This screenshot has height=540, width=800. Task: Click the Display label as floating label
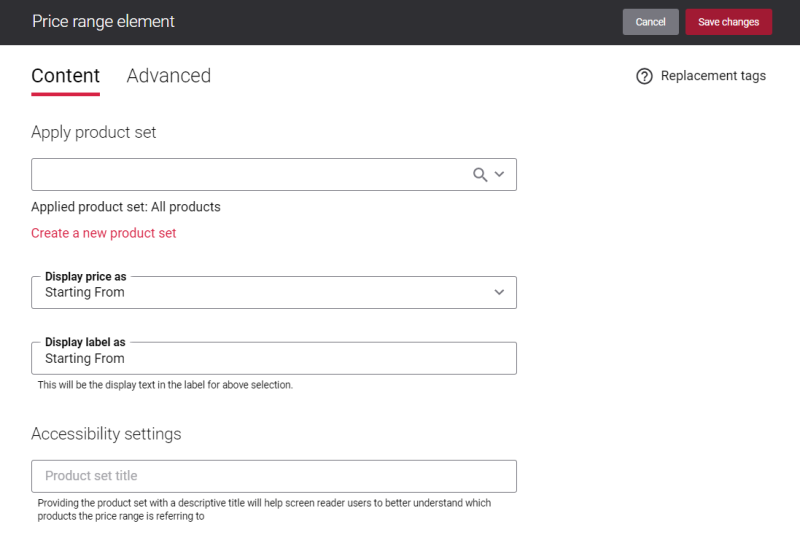pyautogui.click(x=85, y=342)
